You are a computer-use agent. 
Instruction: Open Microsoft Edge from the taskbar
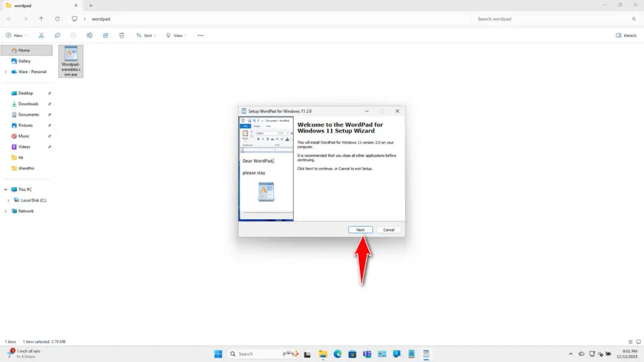click(337, 354)
